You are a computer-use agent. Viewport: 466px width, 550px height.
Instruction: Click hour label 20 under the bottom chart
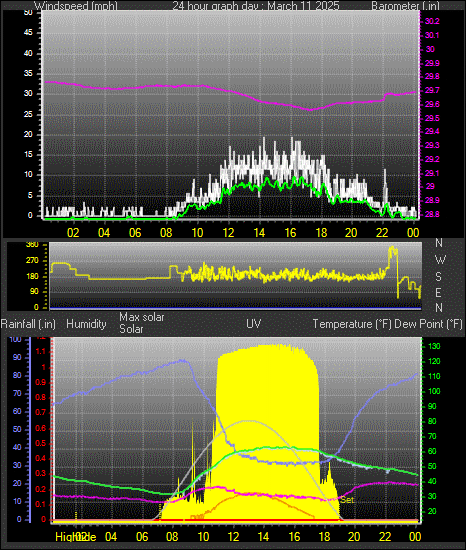[354, 536]
